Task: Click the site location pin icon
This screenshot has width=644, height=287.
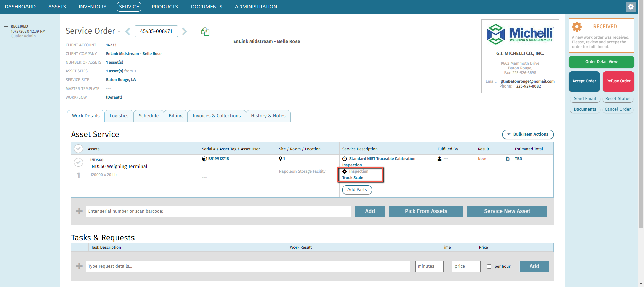Action: [x=281, y=159]
